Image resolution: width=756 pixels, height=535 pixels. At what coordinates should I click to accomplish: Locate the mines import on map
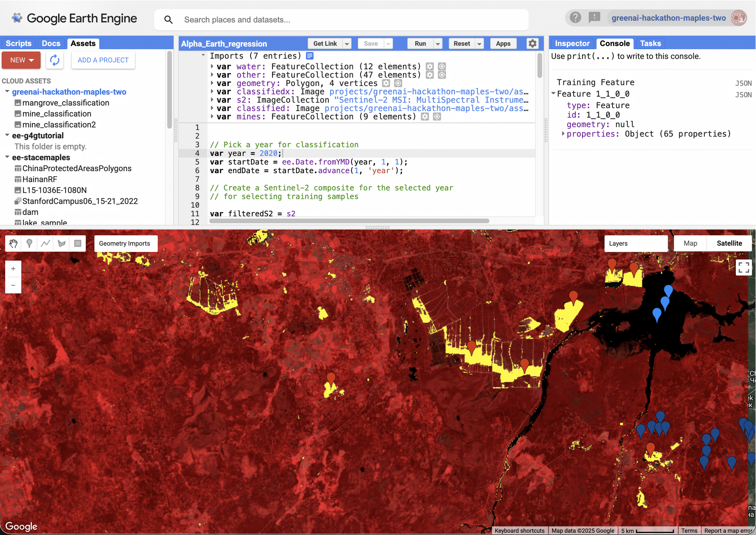point(437,117)
